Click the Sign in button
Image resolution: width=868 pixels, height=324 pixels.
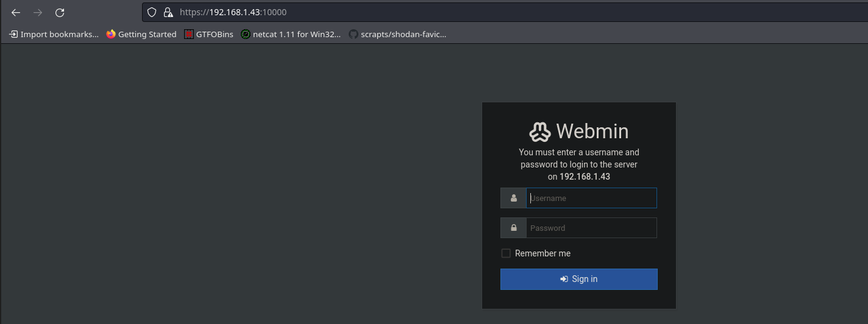click(x=579, y=279)
